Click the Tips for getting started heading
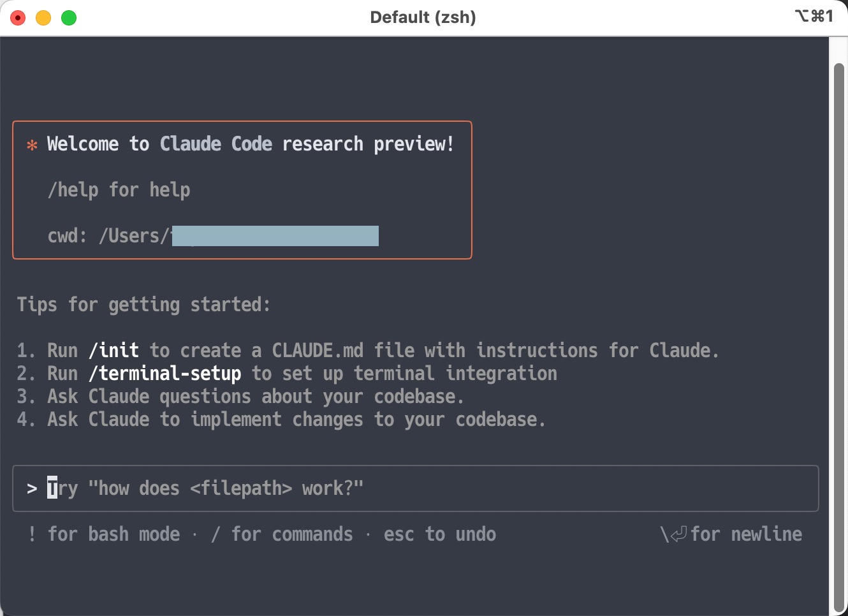This screenshot has height=616, width=848. (143, 305)
